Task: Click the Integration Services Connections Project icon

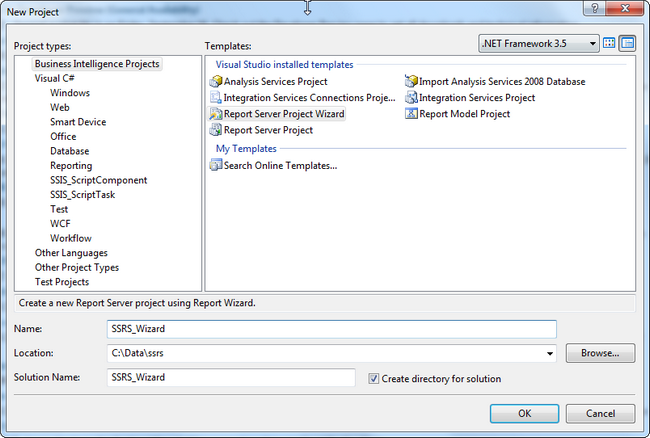Action: point(216,98)
